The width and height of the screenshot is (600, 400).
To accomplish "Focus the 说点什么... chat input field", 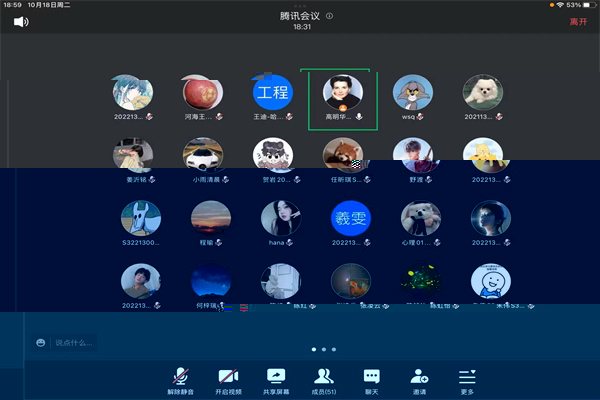I will coord(73,343).
